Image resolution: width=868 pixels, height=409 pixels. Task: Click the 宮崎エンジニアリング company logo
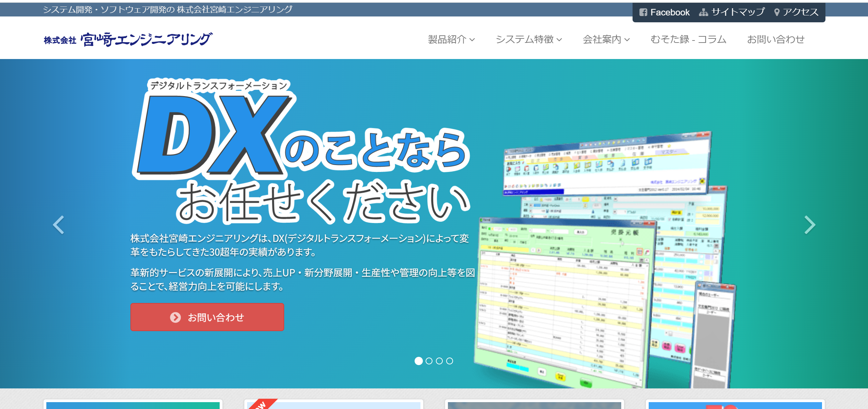pyautogui.click(x=128, y=39)
